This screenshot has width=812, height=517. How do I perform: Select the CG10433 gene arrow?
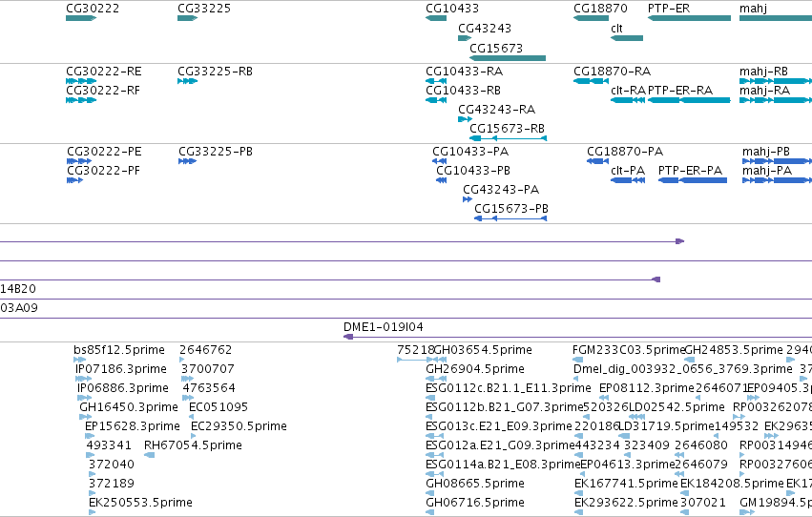436,18
